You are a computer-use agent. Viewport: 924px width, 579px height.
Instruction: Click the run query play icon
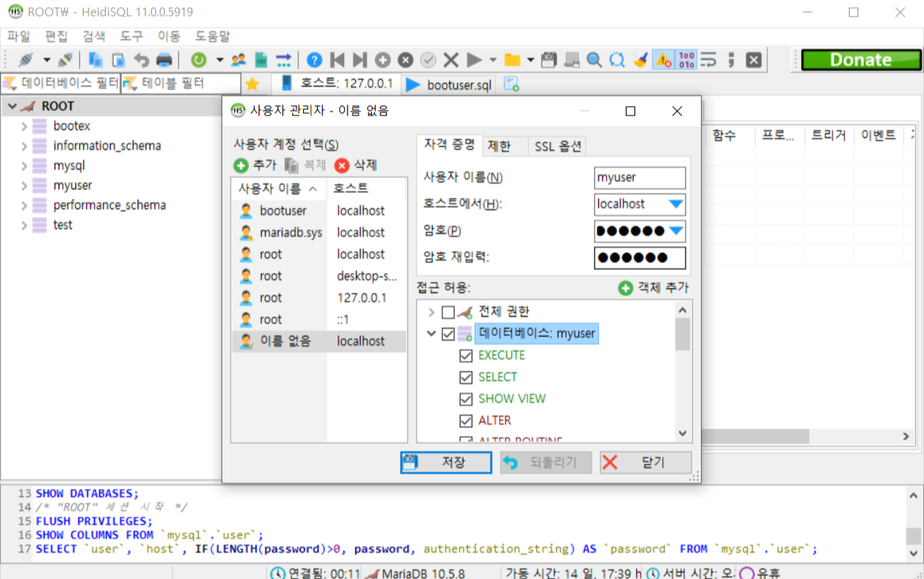coord(474,59)
